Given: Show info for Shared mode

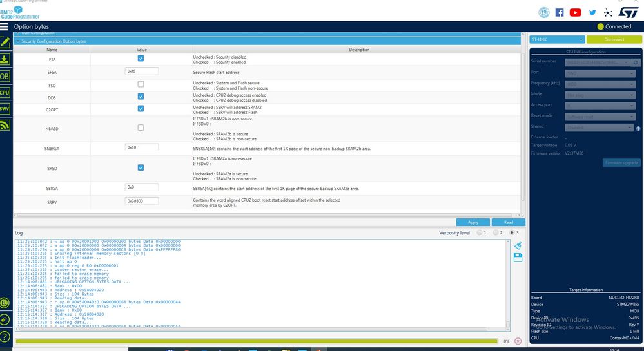Looking at the screenshot, I should pos(638,129).
